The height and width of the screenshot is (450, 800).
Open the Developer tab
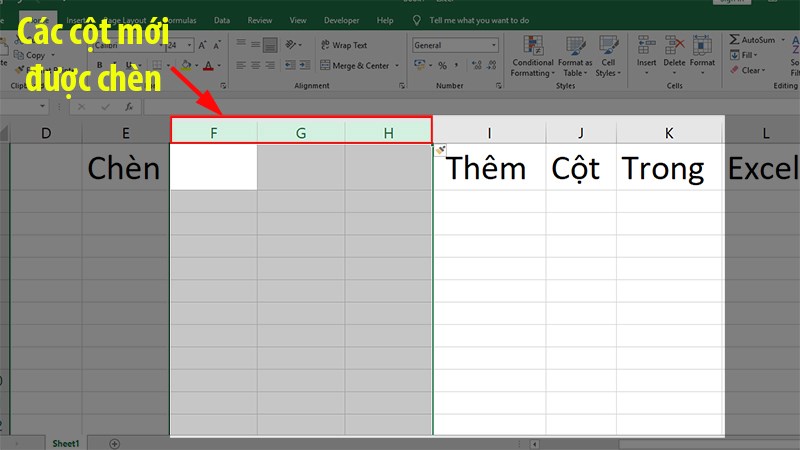click(x=341, y=20)
